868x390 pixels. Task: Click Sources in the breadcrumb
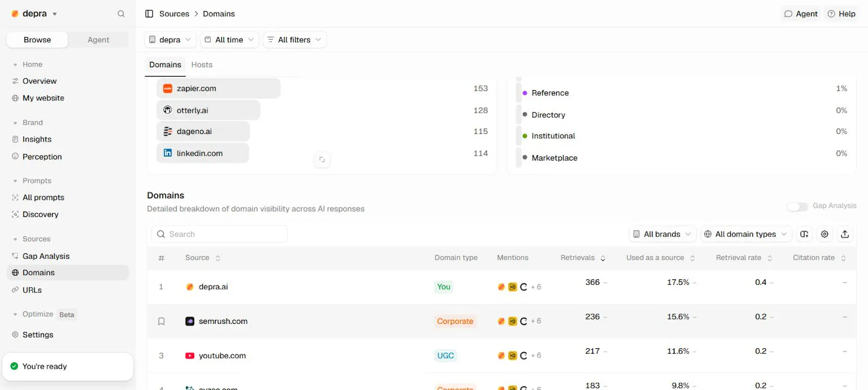coord(174,14)
